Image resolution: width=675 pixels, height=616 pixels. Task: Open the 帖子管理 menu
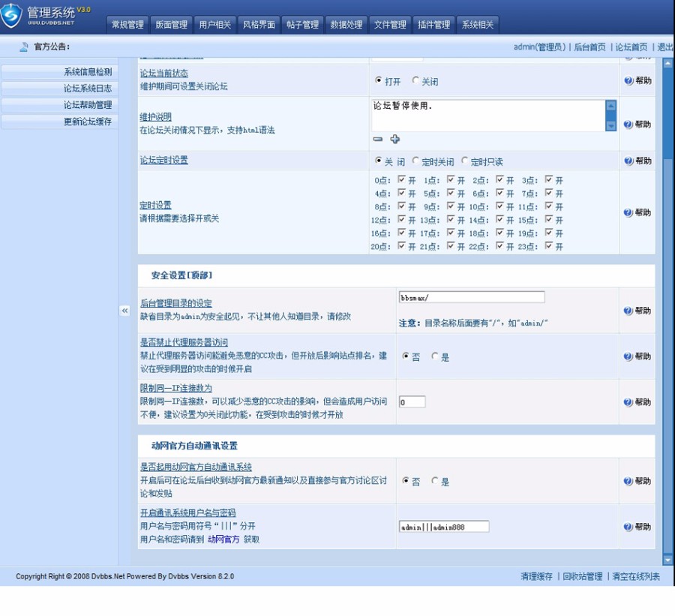303,25
